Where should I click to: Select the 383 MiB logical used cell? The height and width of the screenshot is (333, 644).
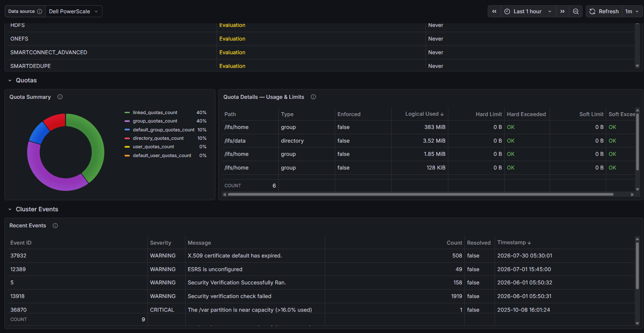pyautogui.click(x=420, y=127)
